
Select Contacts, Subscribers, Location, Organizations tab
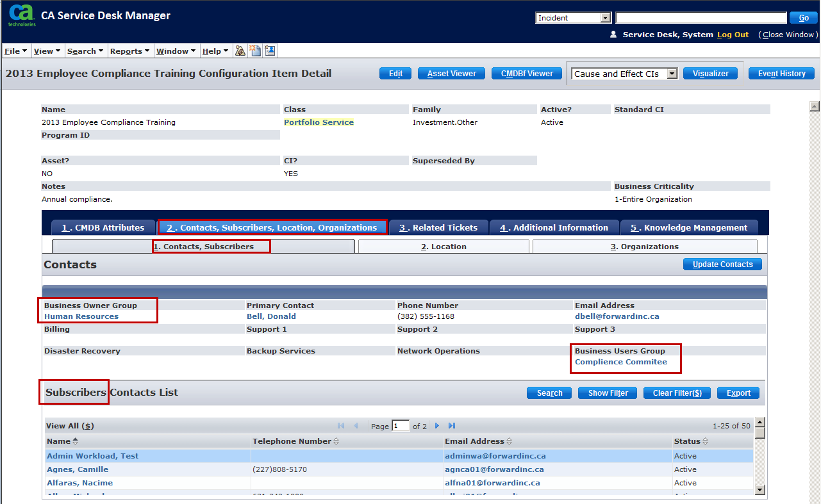click(x=272, y=227)
